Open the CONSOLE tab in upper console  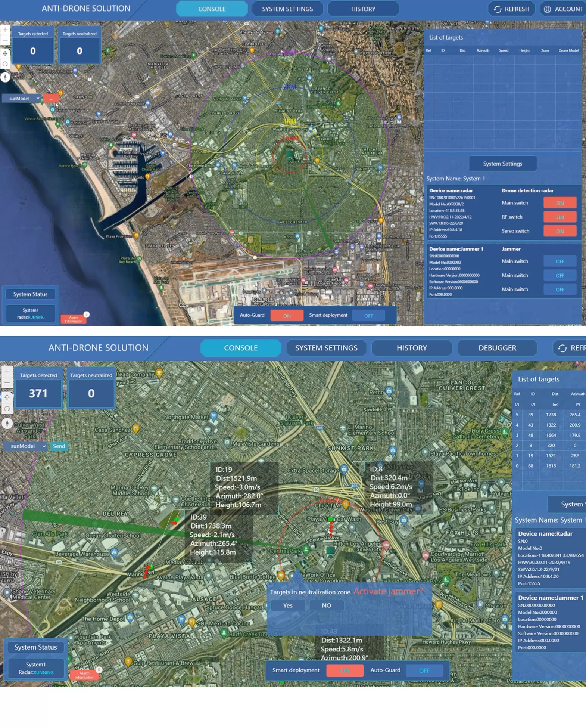click(x=212, y=9)
